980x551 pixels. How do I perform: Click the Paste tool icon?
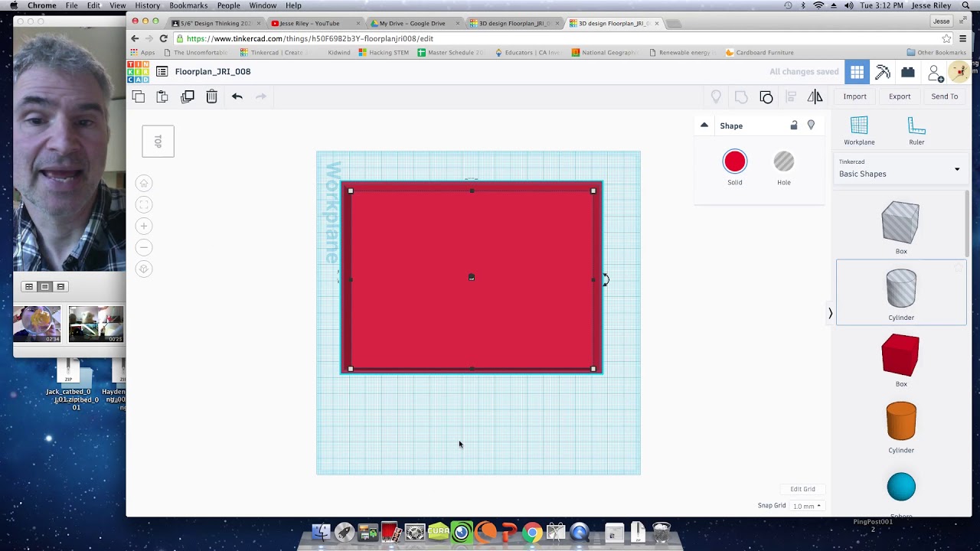(x=162, y=96)
